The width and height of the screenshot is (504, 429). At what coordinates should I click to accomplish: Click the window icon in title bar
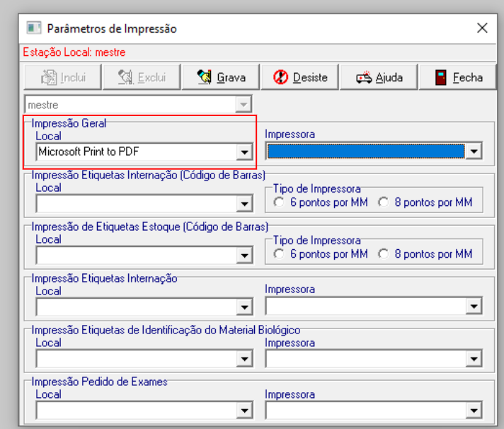pos(34,28)
